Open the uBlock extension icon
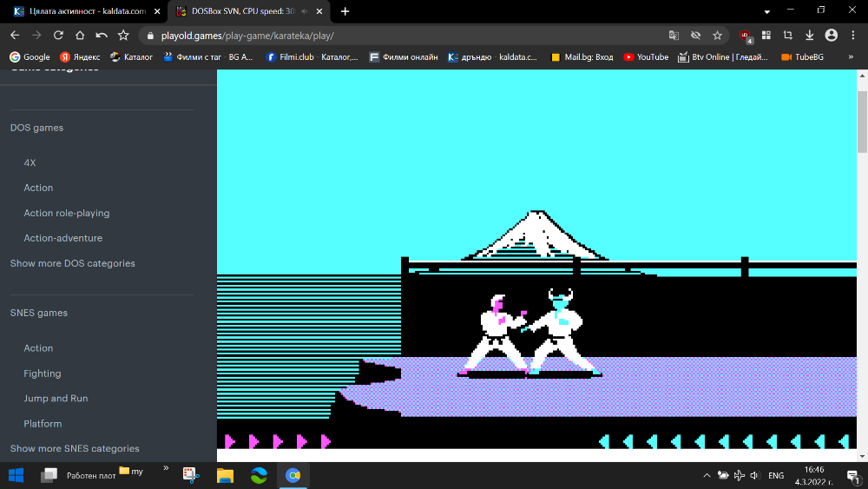 point(745,36)
